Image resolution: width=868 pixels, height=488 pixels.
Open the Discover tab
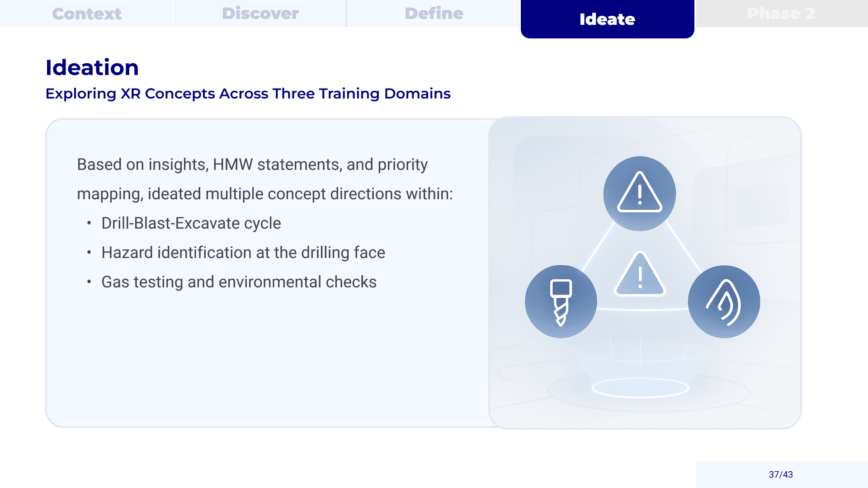(260, 14)
